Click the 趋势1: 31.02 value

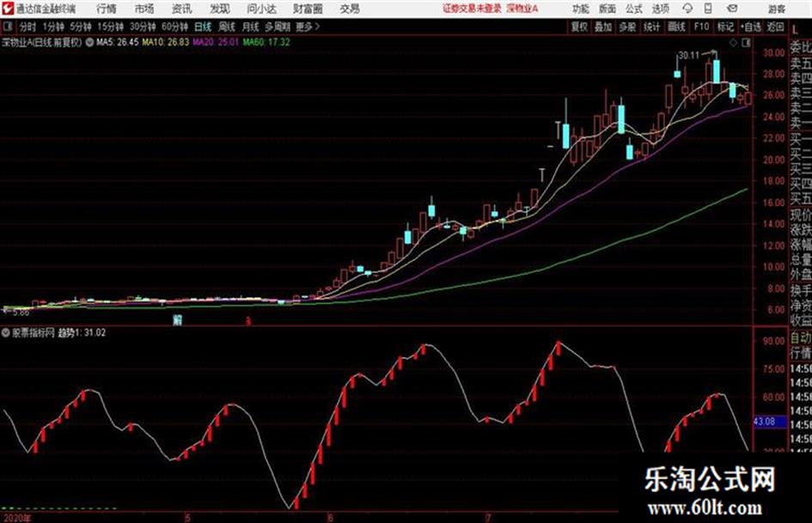(82, 333)
